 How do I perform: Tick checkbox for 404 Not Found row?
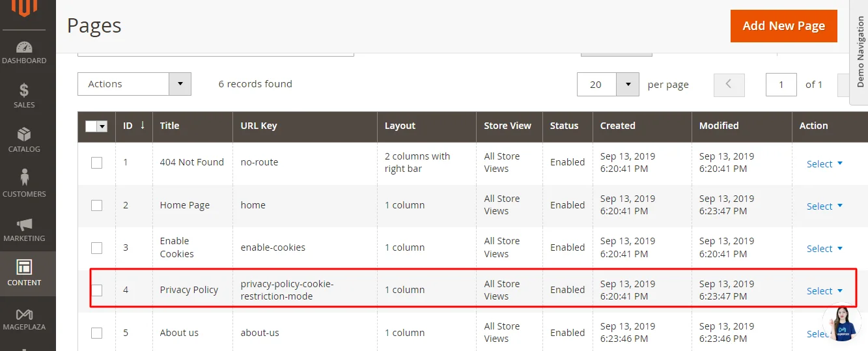[96, 163]
